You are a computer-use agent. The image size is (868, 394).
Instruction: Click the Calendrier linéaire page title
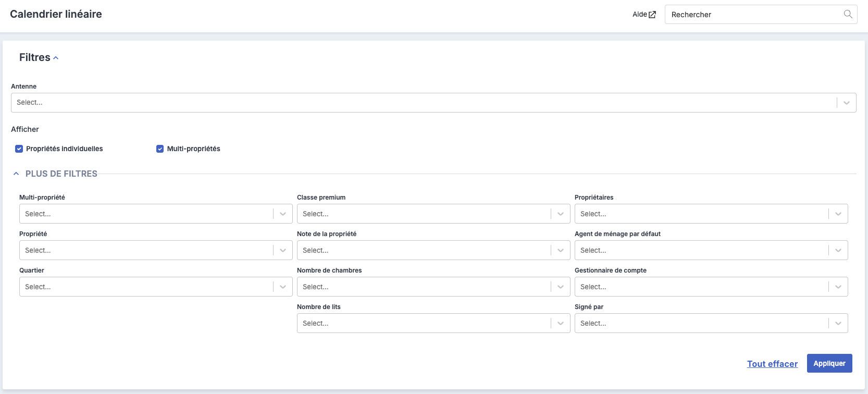coord(56,14)
